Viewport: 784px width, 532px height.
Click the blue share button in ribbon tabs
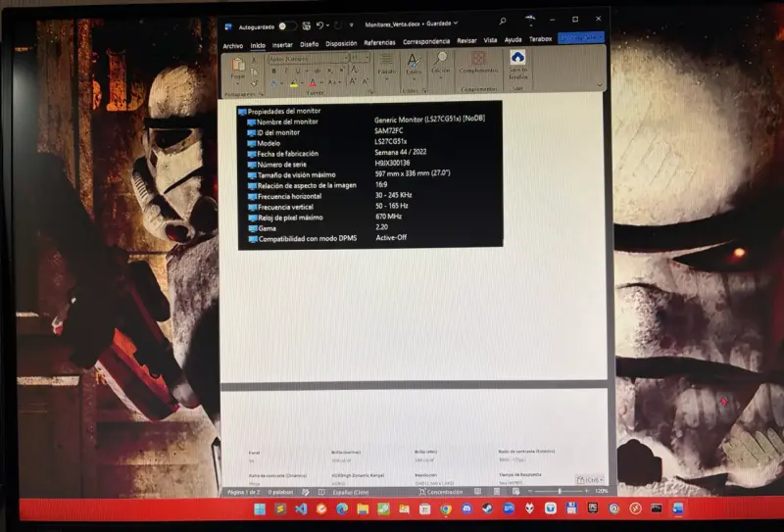tap(580, 37)
